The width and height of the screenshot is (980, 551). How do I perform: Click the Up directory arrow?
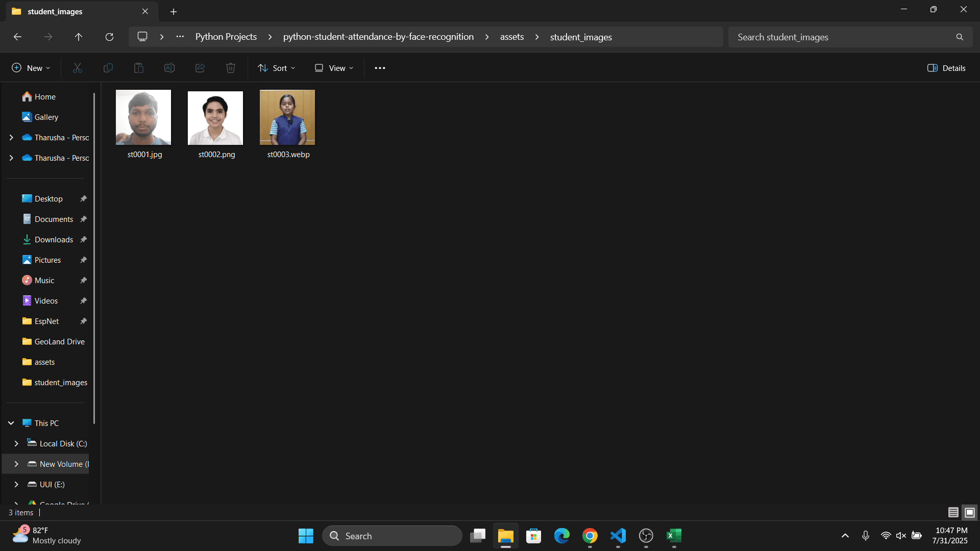[79, 37]
